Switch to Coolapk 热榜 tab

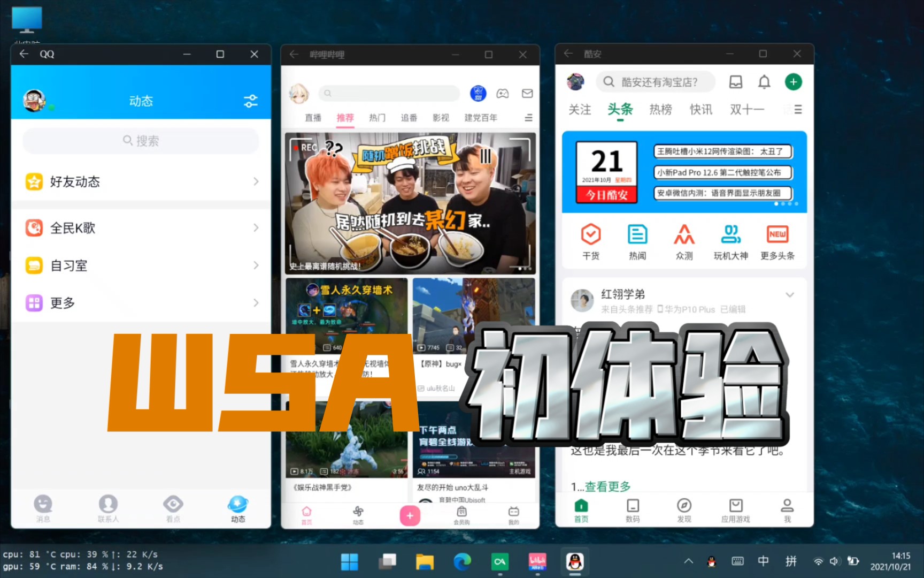[x=661, y=110]
